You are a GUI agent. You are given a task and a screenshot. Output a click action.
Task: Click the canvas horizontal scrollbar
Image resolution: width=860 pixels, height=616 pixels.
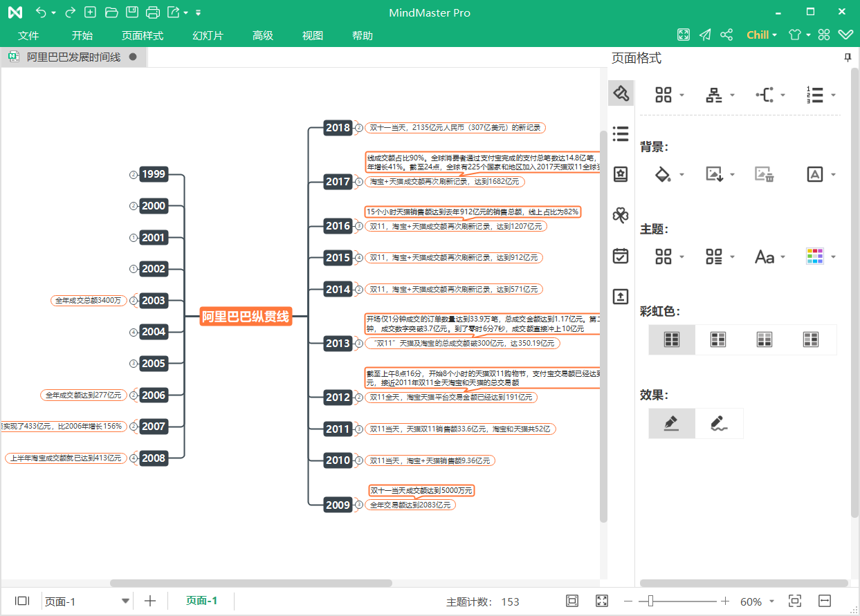point(251,584)
